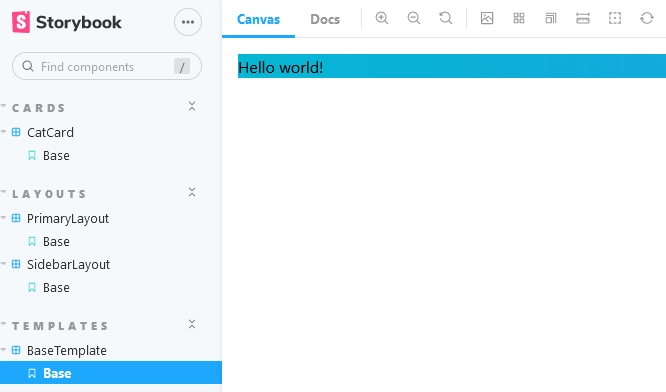Click the Storybook title text
666x392 pixels.
[79, 23]
